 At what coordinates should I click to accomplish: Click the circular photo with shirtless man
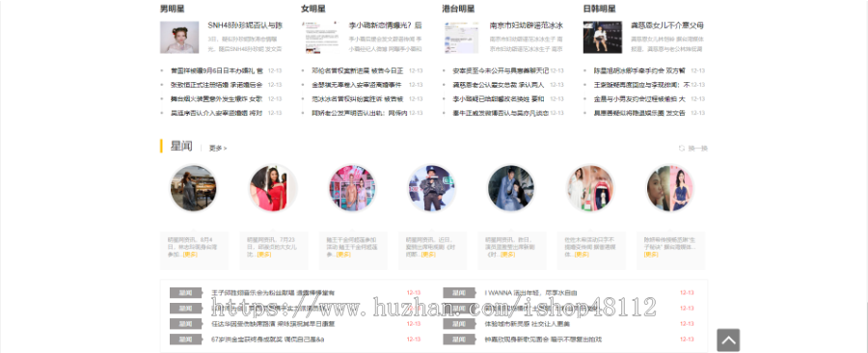352,188
